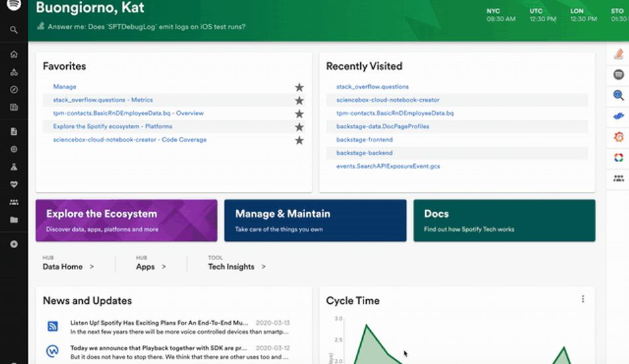Viewport: 629px width, 364px height.
Task: Open stack_overflow.questions in Recently Visited
Action: pos(372,87)
